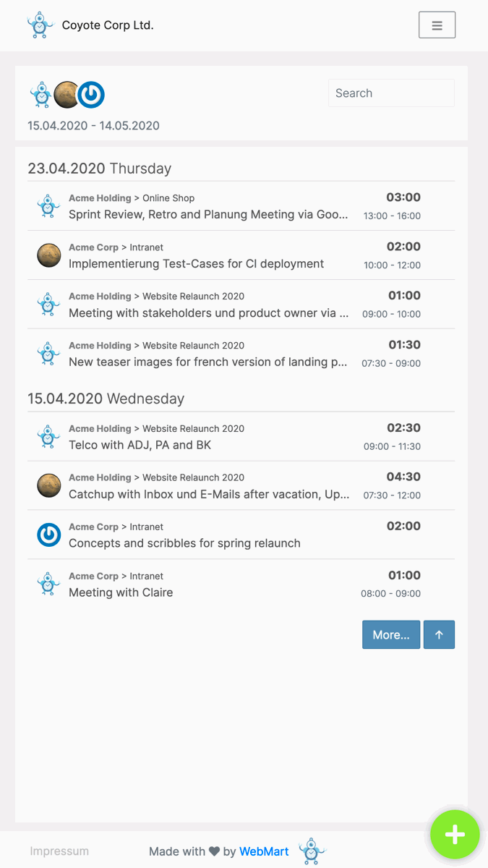Open the Sprint Review, Retro entry
The image size is (488, 868).
coord(241,206)
